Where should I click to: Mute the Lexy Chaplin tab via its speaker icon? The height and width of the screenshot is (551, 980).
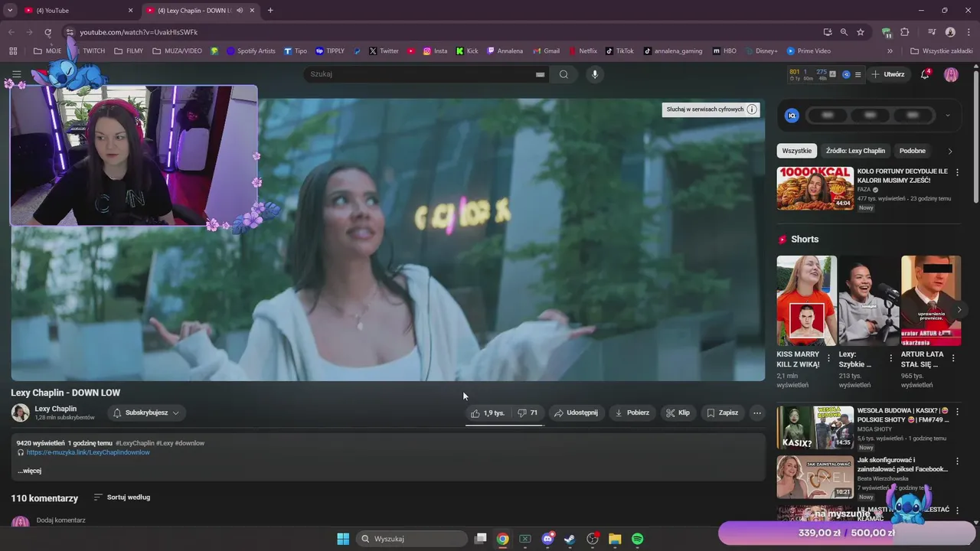[240, 11]
